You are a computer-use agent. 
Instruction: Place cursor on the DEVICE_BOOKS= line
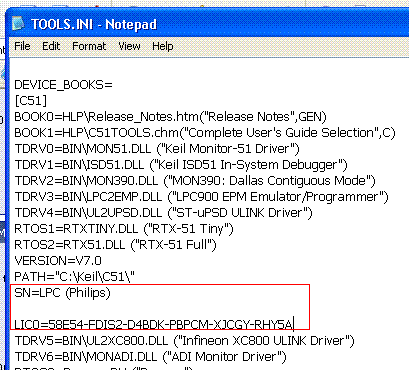(63, 85)
